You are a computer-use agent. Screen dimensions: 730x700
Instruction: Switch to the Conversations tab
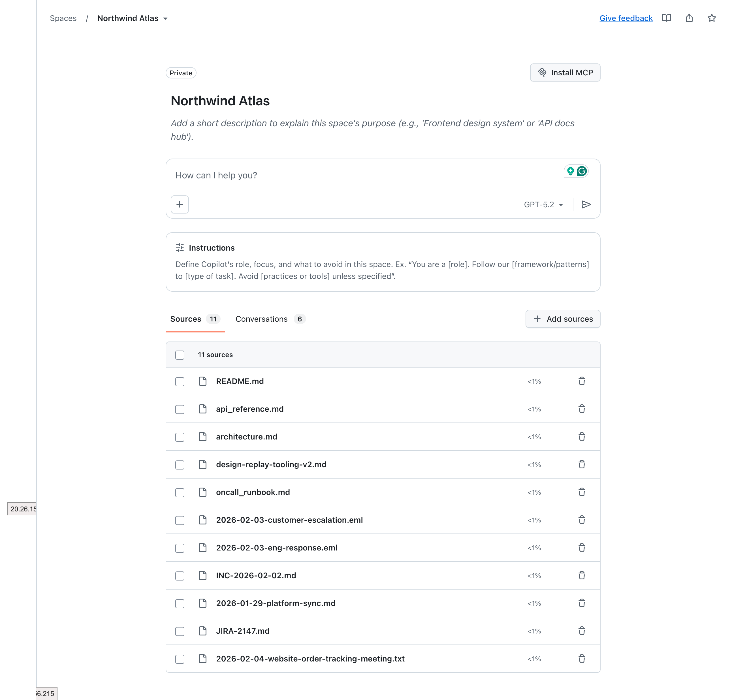tap(261, 319)
